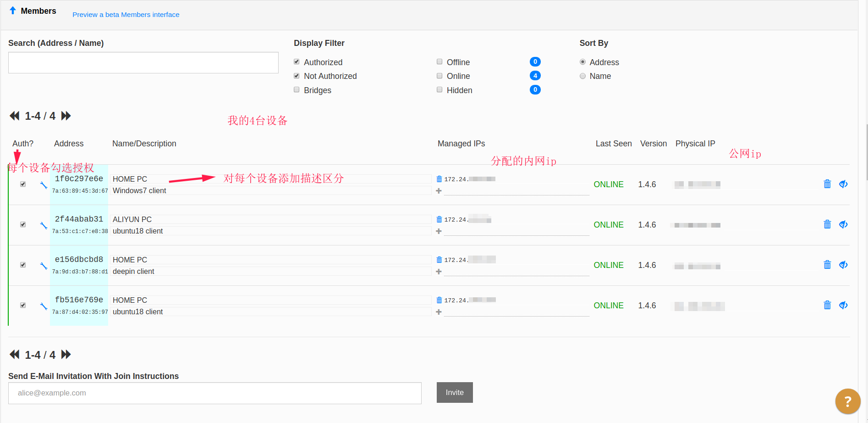
Task: Click wrench settings icon for member 1f0c297e6e
Action: click(x=44, y=185)
